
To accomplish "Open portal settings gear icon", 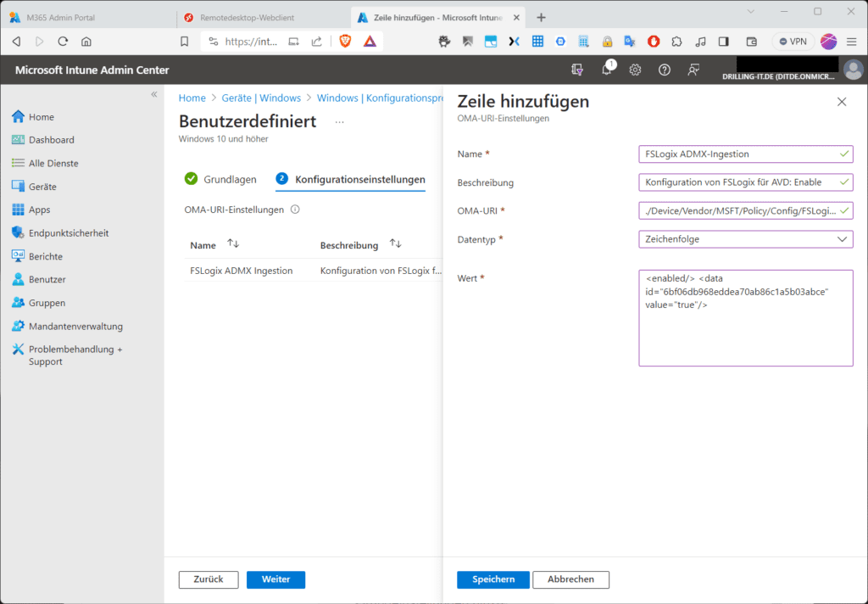I will (x=635, y=70).
